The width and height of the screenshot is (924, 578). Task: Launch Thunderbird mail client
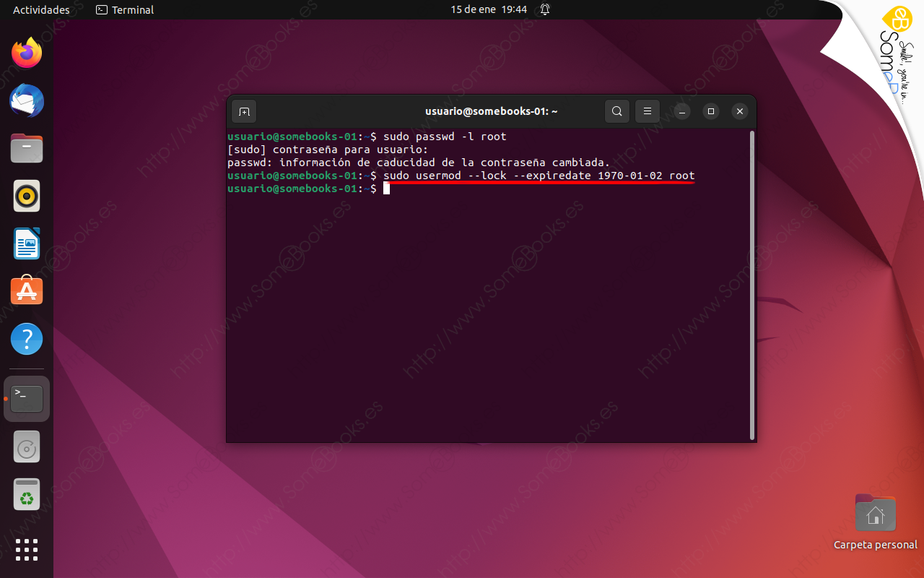pos(26,101)
